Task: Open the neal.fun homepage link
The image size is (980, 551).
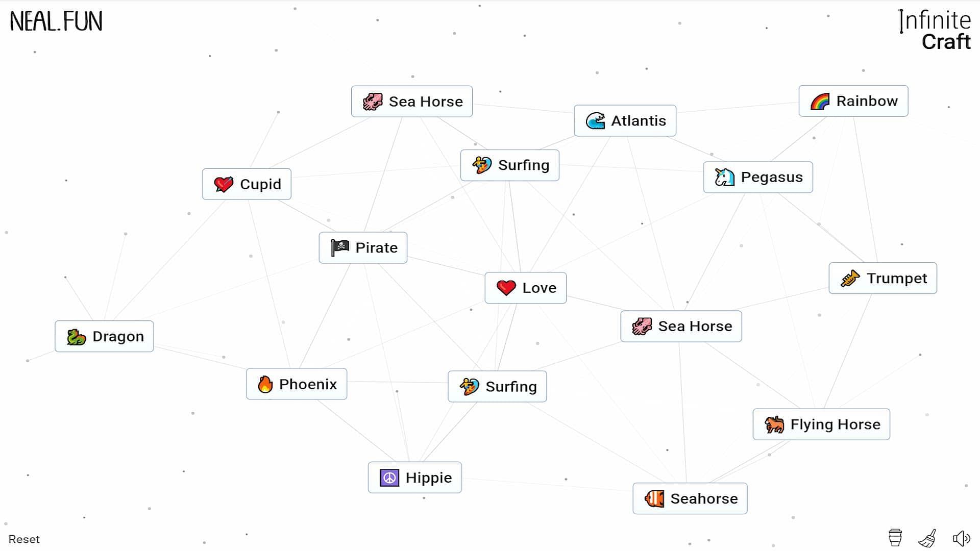Action: coord(56,20)
